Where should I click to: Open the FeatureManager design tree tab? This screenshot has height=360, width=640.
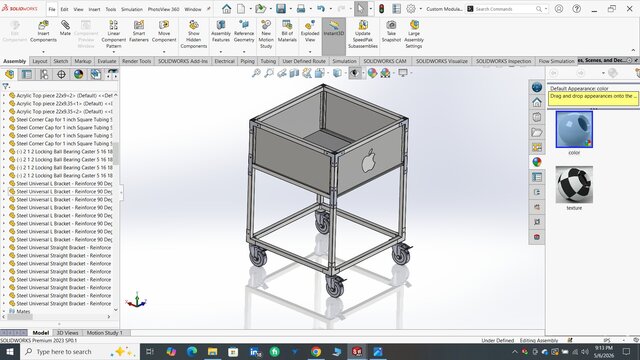click(9, 74)
